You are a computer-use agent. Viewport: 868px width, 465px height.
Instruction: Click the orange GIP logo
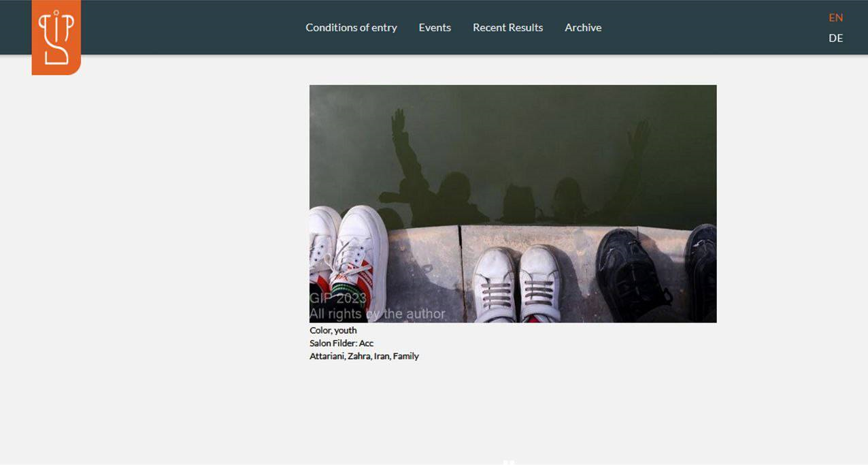click(56, 37)
